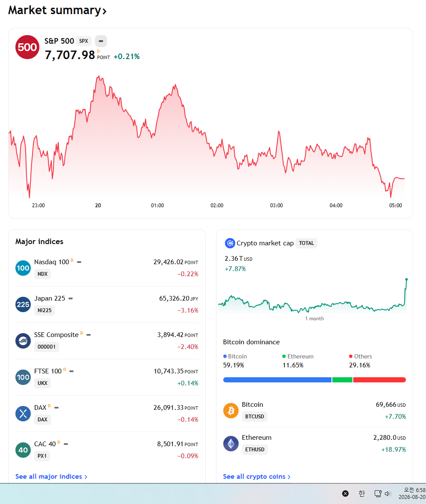Open the Ethereum coin icon
The image size is (426, 504).
click(231, 444)
